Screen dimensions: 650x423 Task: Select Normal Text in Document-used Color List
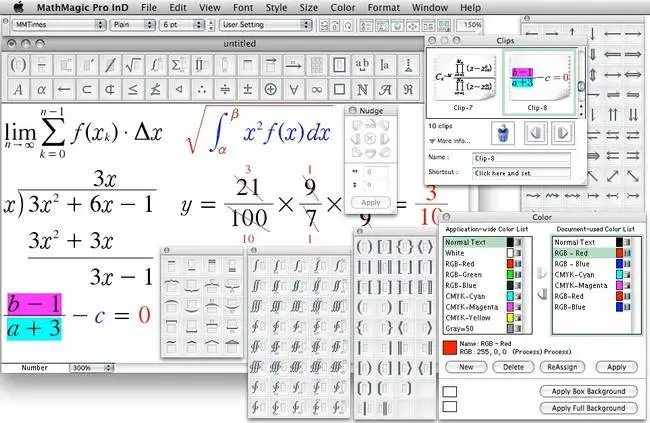[593, 242]
